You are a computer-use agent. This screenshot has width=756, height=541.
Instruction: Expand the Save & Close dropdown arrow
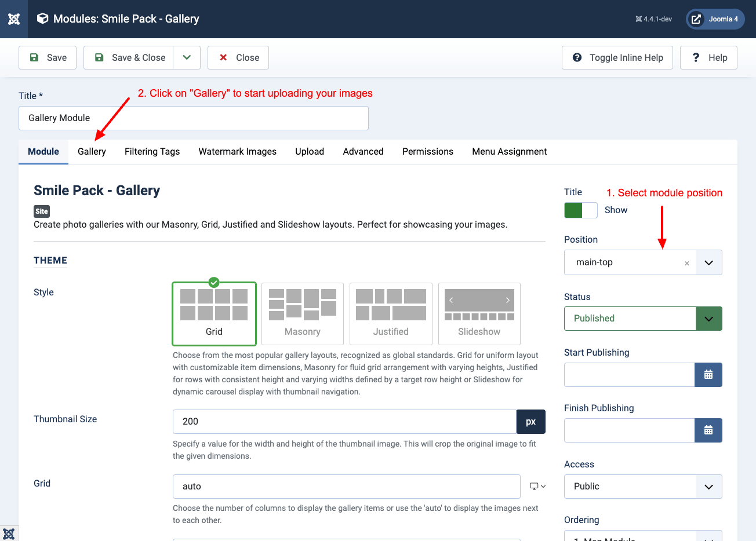click(187, 57)
